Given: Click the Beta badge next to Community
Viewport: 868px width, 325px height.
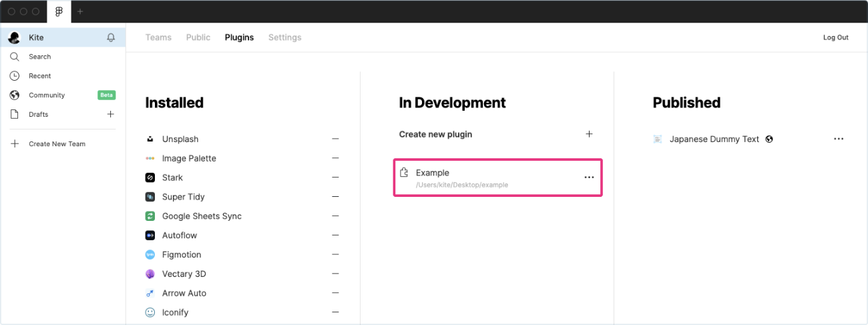Looking at the screenshot, I should 107,95.
